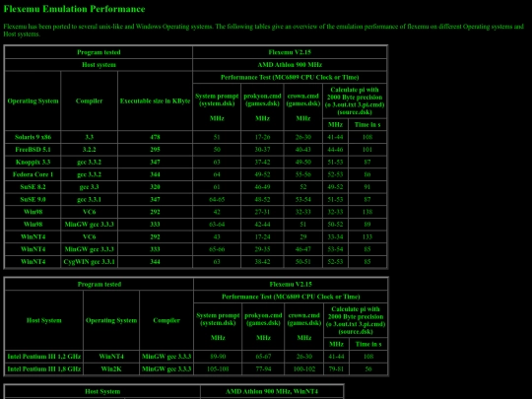
Task: Select the time value 133
Action: pyautogui.click(x=367, y=236)
